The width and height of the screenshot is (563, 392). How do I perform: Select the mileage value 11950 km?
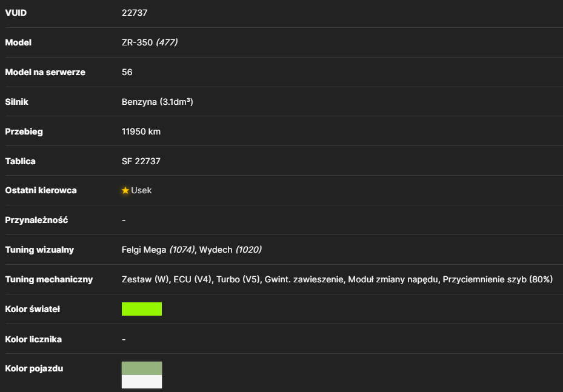[x=141, y=131]
